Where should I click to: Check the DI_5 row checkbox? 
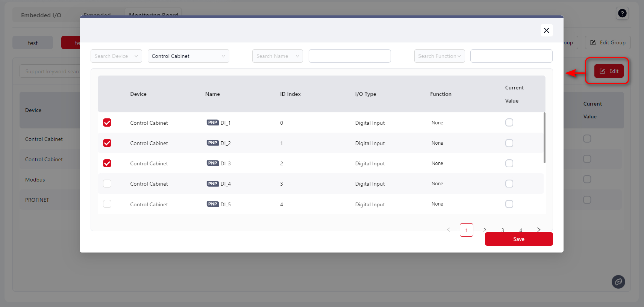pyautogui.click(x=107, y=204)
